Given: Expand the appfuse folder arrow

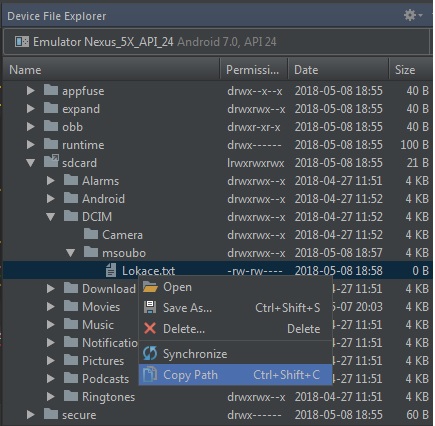Looking at the screenshot, I should coord(31,91).
